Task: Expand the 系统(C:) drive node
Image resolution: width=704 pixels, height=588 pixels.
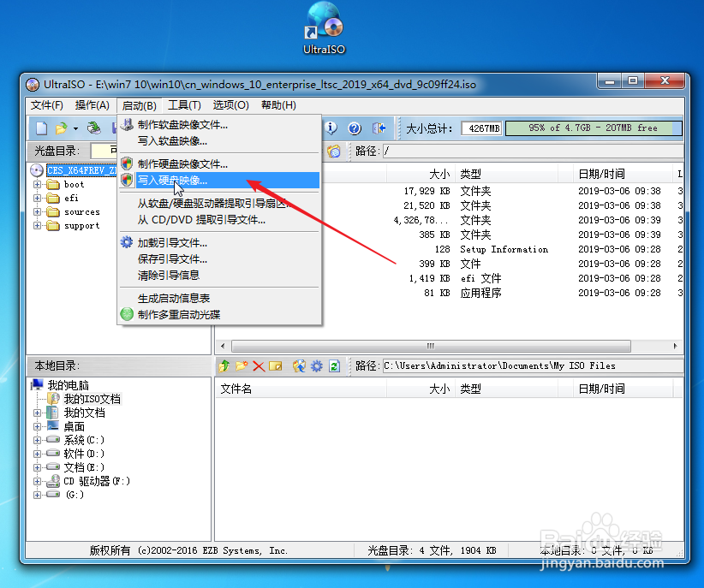Action: (38, 440)
